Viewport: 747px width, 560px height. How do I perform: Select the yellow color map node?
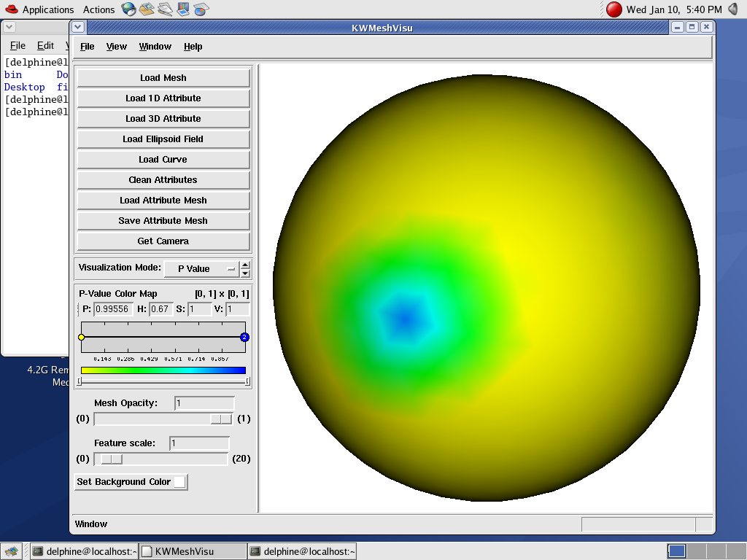(x=82, y=337)
